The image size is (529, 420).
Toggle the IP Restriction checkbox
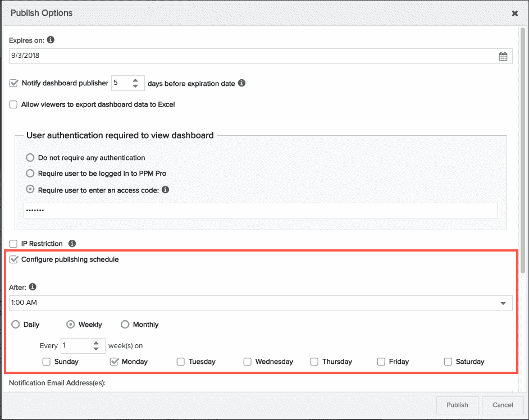pos(13,244)
